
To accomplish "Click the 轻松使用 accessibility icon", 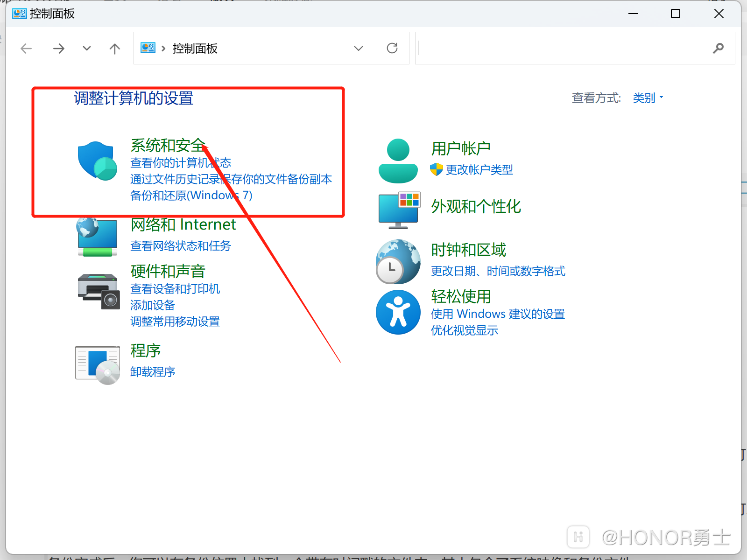I will (398, 312).
